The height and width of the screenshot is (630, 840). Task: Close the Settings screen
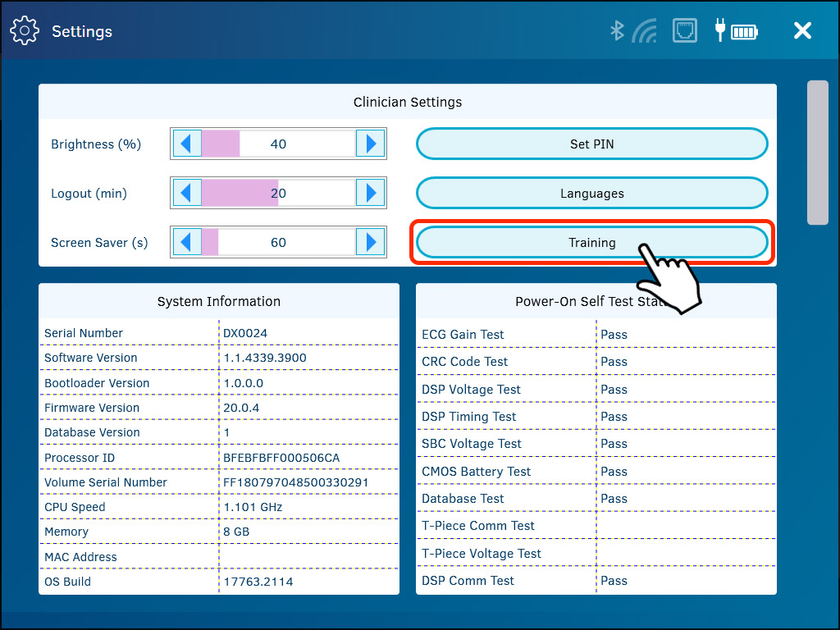click(x=801, y=30)
